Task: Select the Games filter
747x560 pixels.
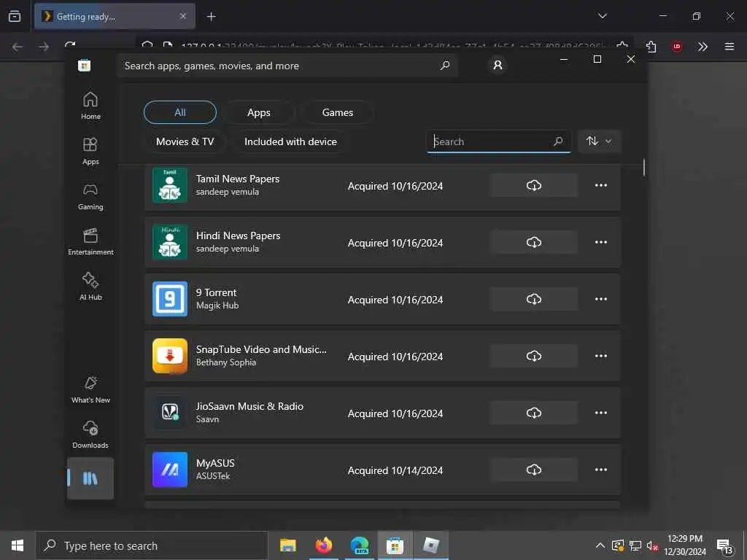Action: (337, 112)
